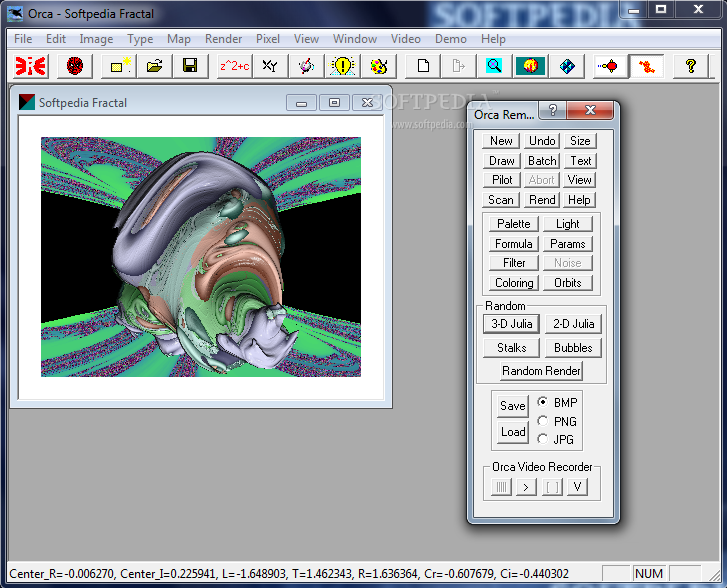
Task: Click the Size button
Action: pos(580,141)
